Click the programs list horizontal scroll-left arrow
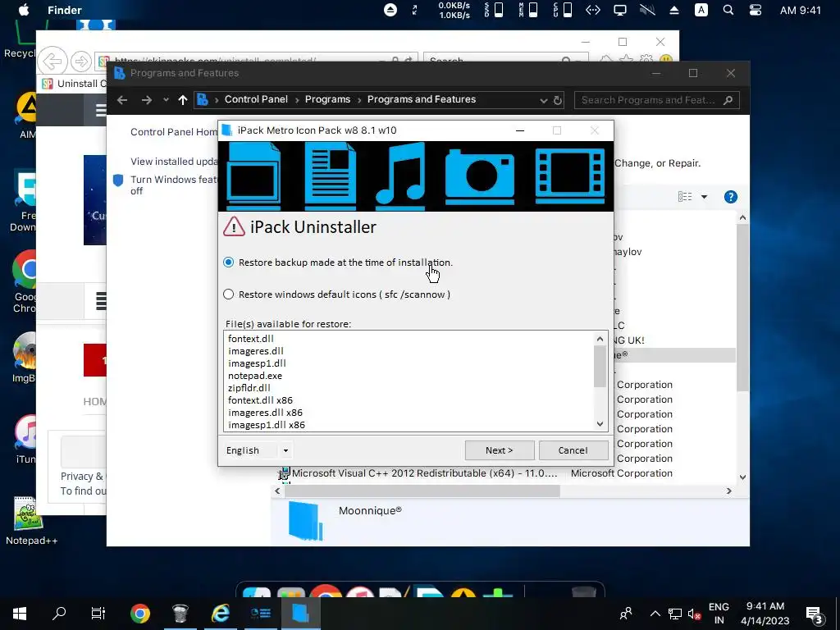 click(x=277, y=491)
